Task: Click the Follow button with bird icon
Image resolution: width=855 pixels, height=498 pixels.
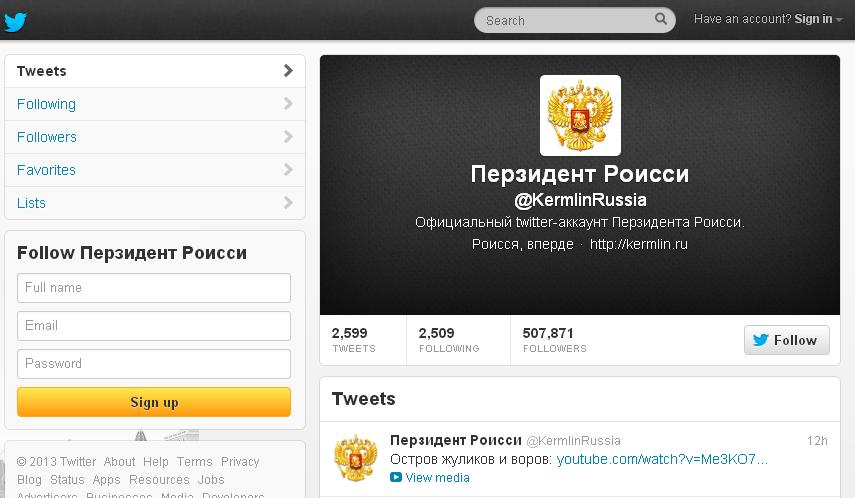Action: [787, 340]
